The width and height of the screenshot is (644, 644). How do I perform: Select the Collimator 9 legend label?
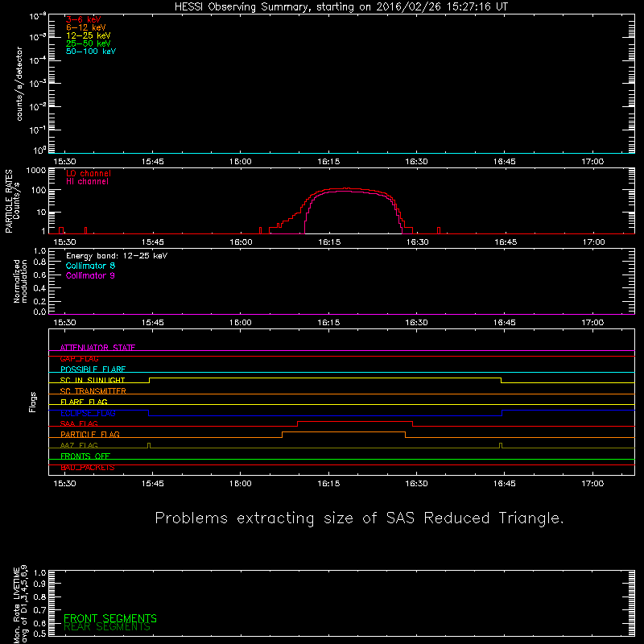point(90,275)
